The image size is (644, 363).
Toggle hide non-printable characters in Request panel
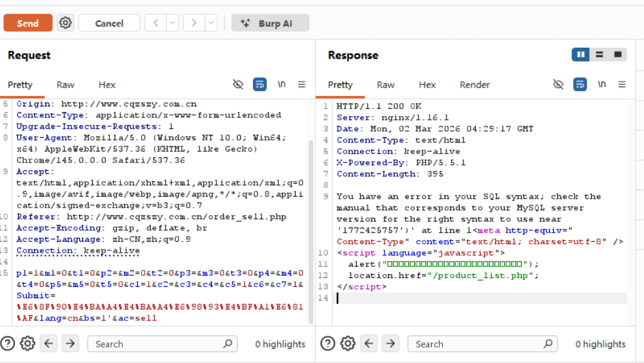pyautogui.click(x=238, y=84)
